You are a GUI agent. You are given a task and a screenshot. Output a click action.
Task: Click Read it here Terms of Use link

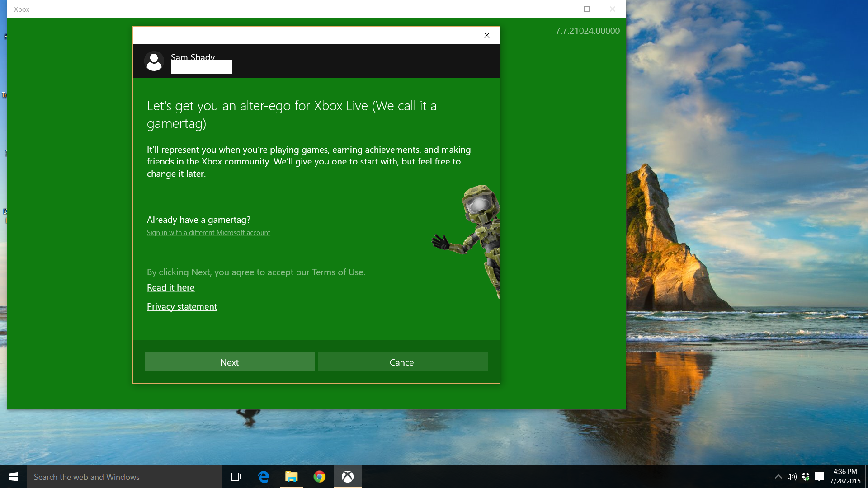170,287
